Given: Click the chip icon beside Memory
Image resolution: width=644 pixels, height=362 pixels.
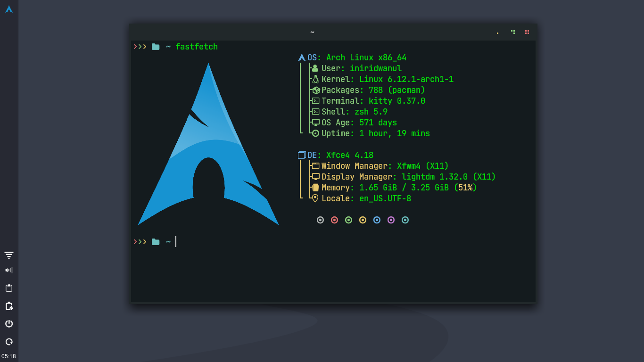Looking at the screenshot, I should tap(316, 188).
